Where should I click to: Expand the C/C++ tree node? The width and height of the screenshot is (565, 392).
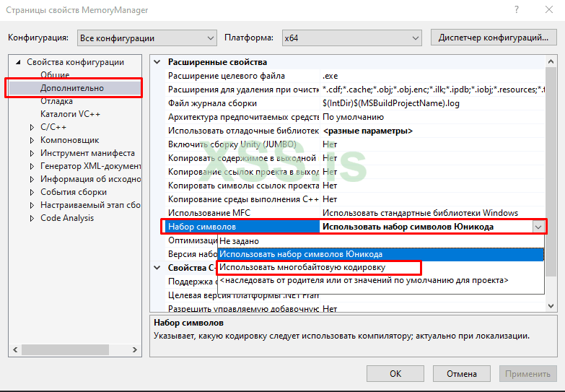click(32, 127)
